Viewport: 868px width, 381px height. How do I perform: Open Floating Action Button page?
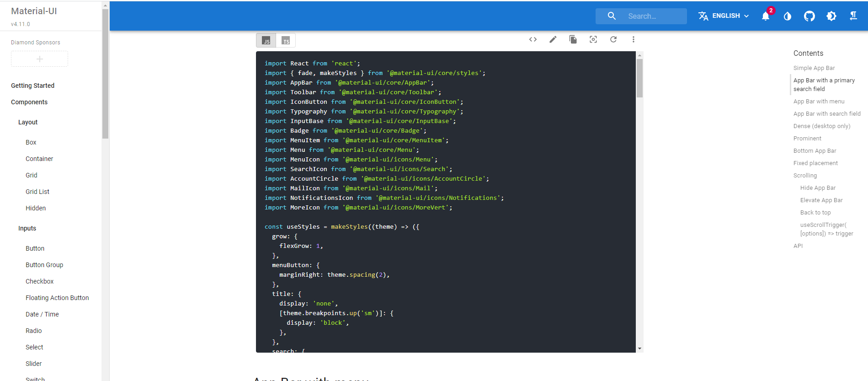tap(57, 298)
